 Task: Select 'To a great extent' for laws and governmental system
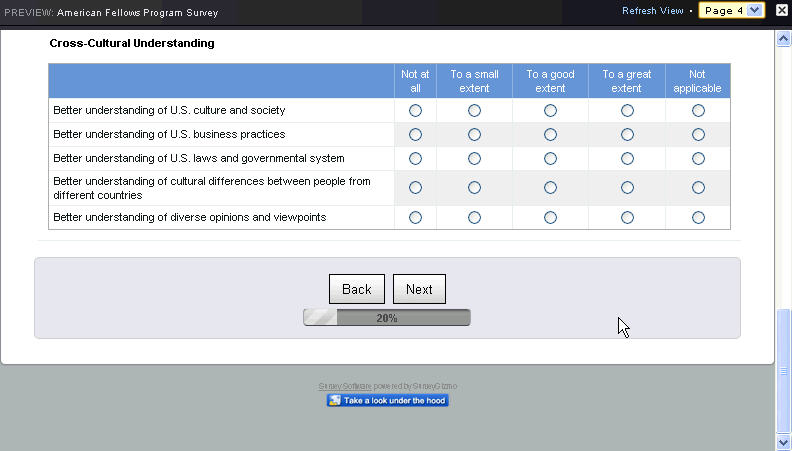(x=627, y=159)
